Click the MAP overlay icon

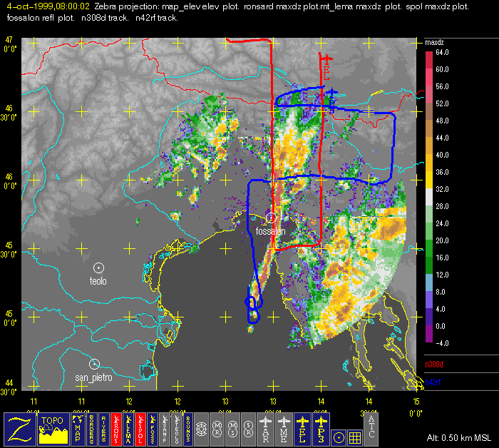[78, 429]
